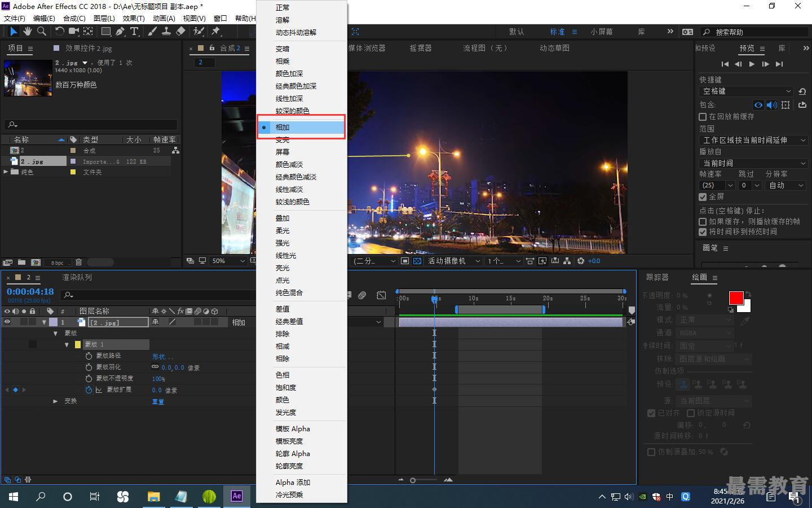The image size is (812, 508).
Task: Click 重置 link for 变换
Action: (x=158, y=401)
